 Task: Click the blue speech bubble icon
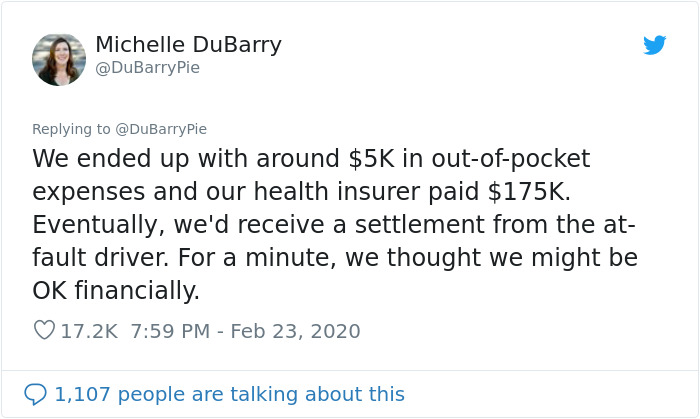click(x=36, y=394)
